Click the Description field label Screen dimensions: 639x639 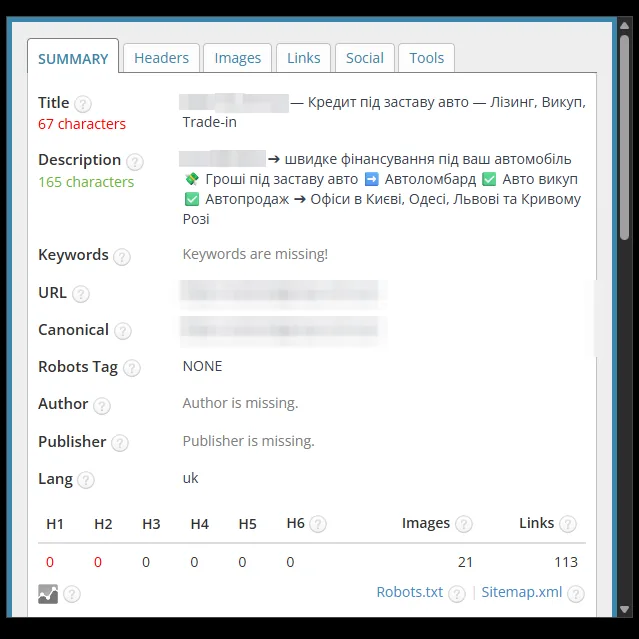click(79, 160)
